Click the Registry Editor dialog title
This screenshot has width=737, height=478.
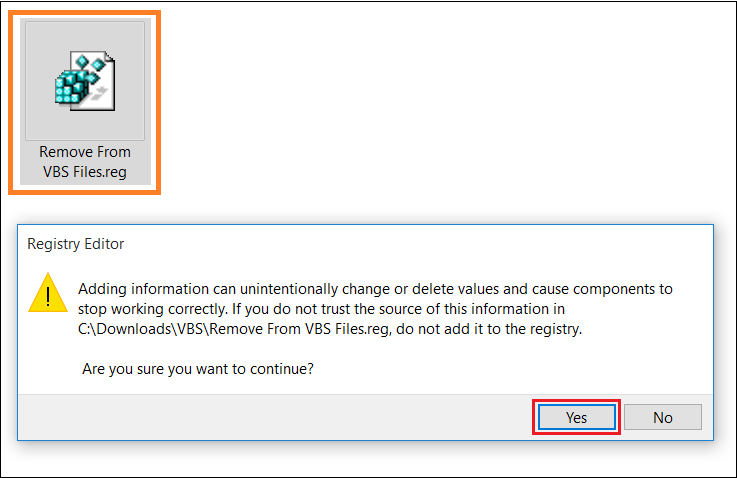76,244
